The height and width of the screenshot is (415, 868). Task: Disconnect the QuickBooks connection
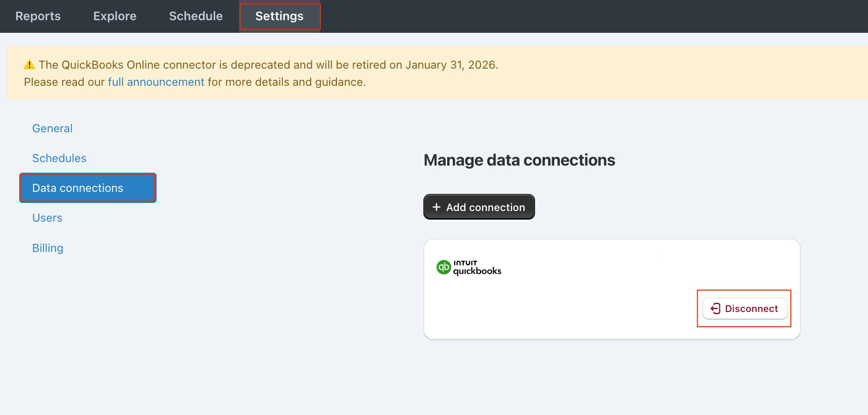(x=745, y=308)
